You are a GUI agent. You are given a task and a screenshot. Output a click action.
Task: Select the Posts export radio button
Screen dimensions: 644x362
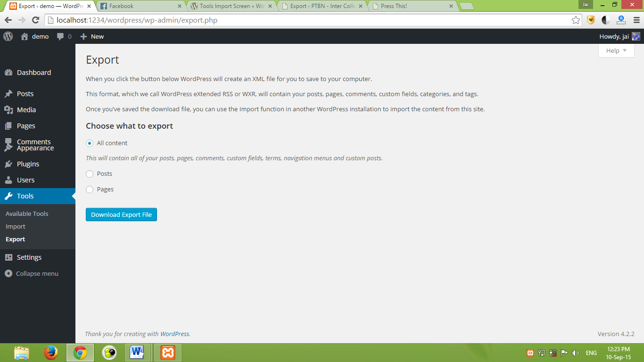[90, 174]
